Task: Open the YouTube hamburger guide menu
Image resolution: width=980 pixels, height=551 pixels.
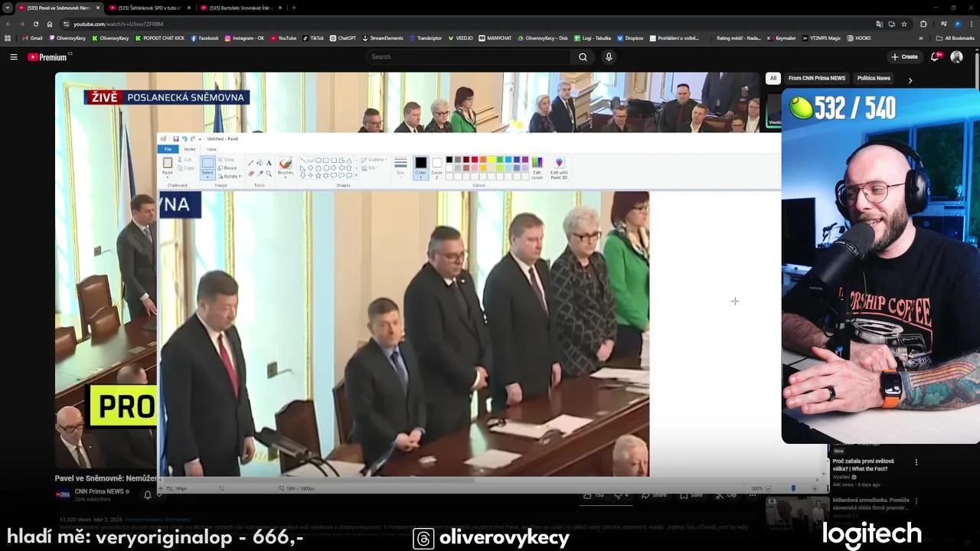Action: tap(13, 57)
